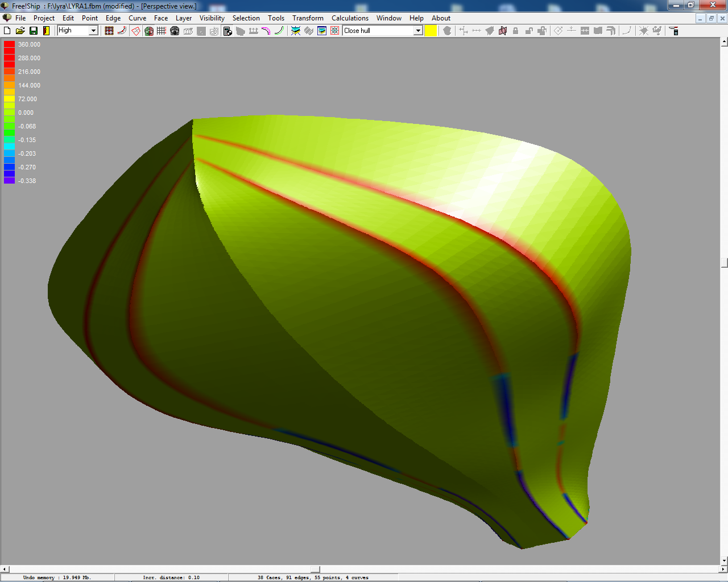Click the layer properties icon with red top
The image size is (728, 582).
674,31
